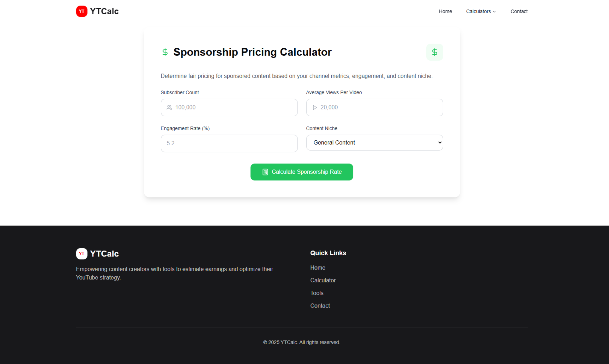
Task: Click the calculator icon on the green button
Action: (265, 172)
